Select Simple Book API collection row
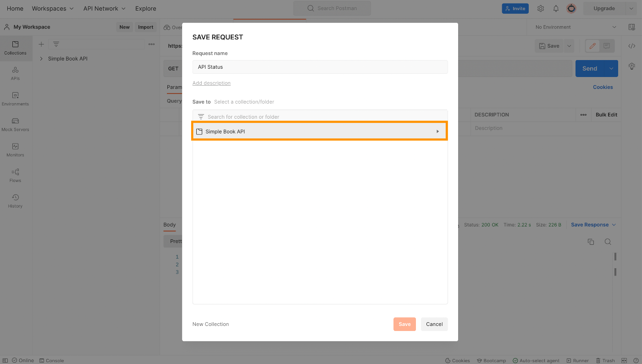The image size is (642, 364). [x=320, y=132]
